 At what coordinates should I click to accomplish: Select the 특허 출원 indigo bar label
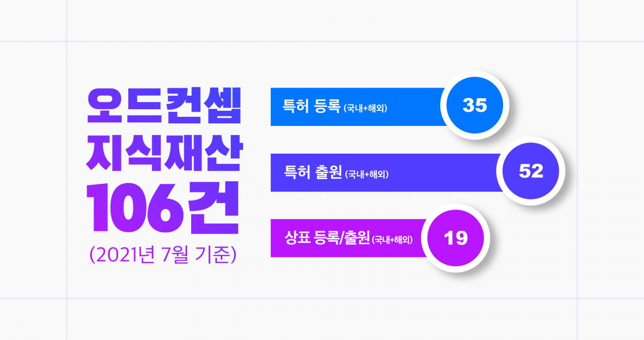(x=312, y=173)
